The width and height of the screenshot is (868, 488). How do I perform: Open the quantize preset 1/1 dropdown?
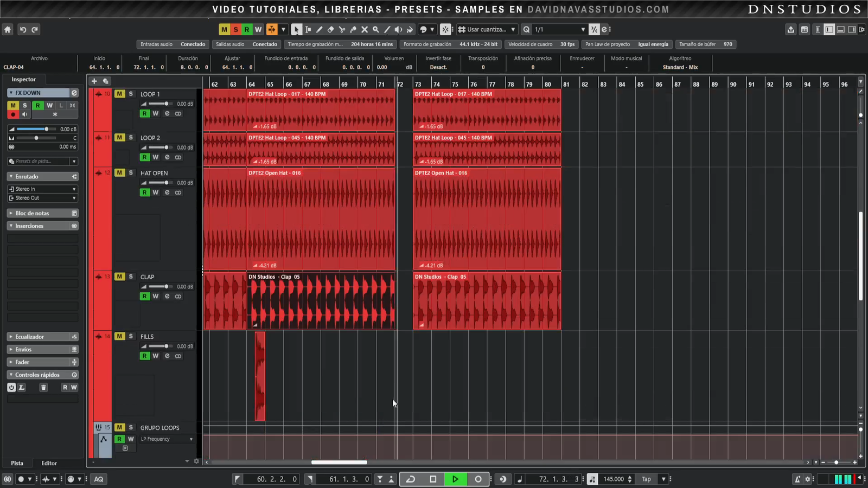pyautogui.click(x=583, y=30)
